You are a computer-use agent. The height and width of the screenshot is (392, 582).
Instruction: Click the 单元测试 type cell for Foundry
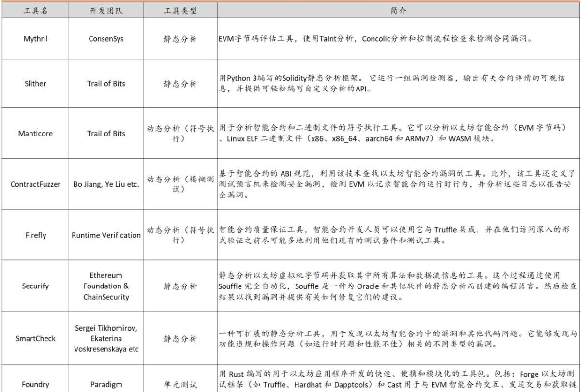pyautogui.click(x=180, y=385)
